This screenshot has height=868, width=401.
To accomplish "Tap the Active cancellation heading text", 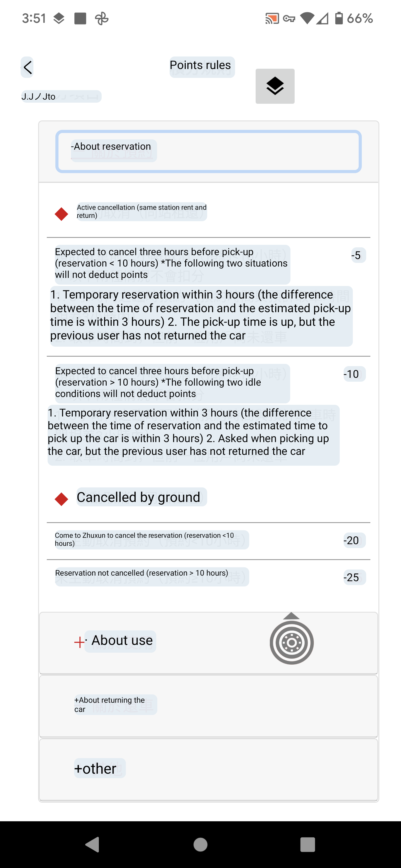I will click(x=142, y=211).
